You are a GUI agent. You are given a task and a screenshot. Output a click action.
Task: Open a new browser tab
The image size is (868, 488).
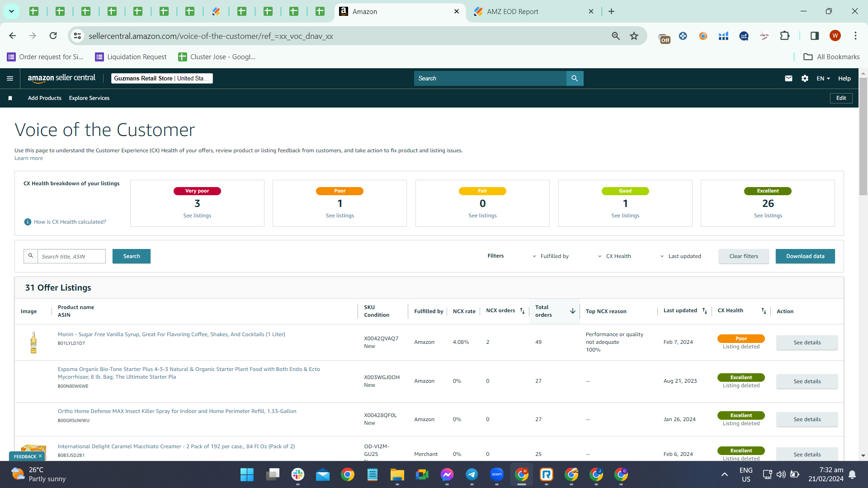point(611,12)
